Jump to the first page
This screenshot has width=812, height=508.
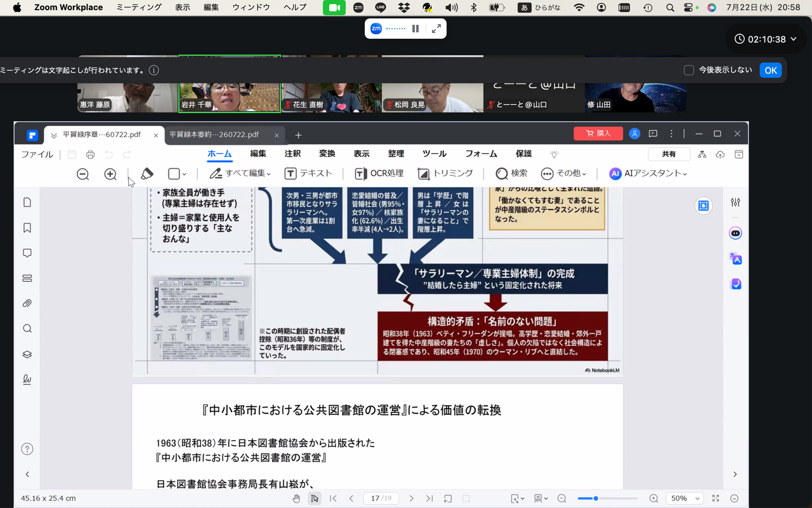click(333, 498)
